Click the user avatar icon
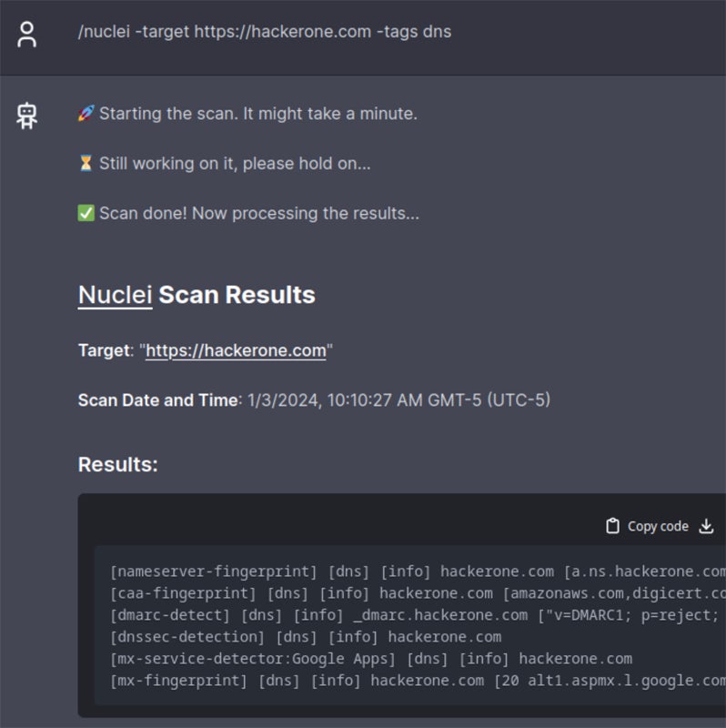Screen dimensions: 726x728 [27, 35]
